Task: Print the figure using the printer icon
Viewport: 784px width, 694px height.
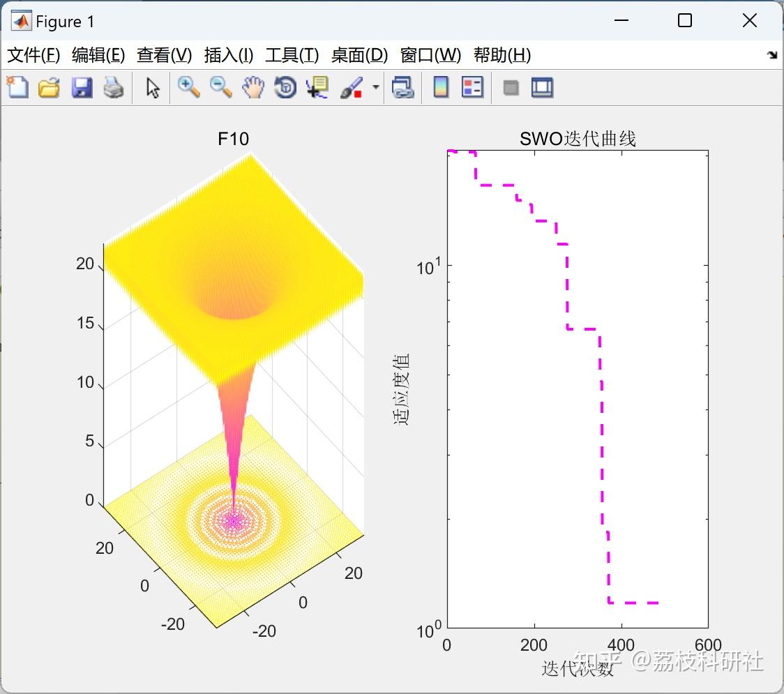Action: [114, 87]
